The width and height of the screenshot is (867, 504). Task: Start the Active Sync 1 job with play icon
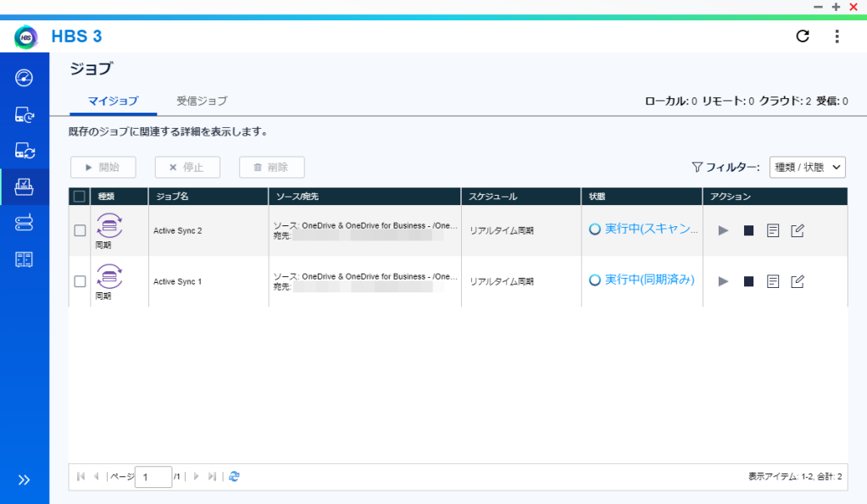[723, 281]
